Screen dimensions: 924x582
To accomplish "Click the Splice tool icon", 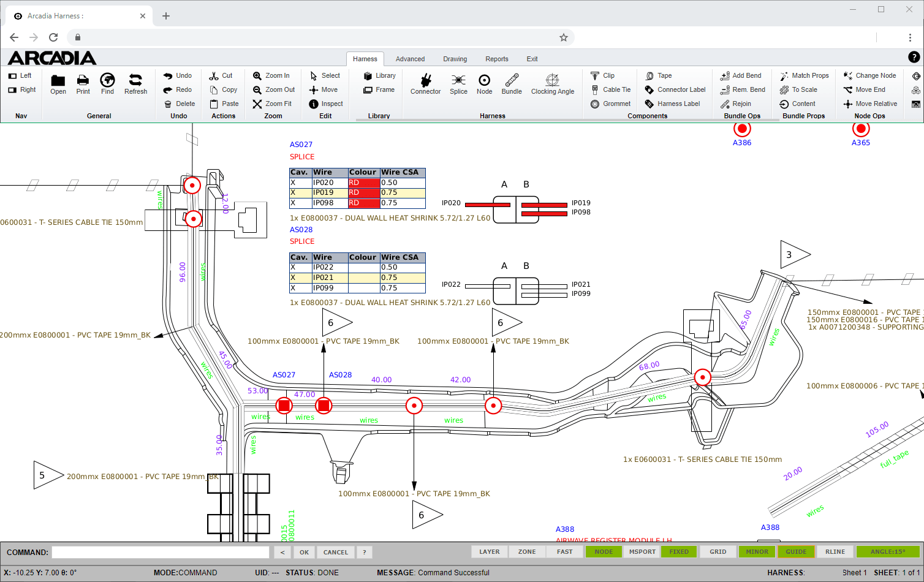I will [x=458, y=81].
